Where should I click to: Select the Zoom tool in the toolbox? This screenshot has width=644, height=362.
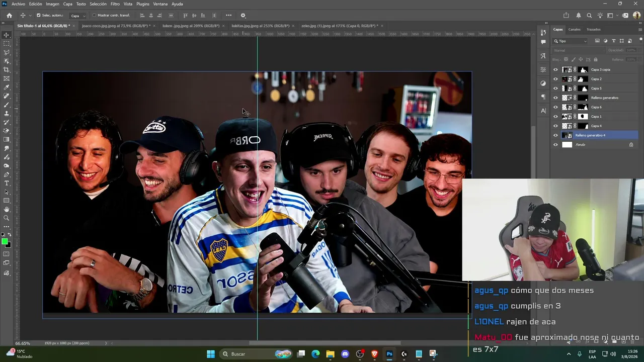tap(7, 218)
